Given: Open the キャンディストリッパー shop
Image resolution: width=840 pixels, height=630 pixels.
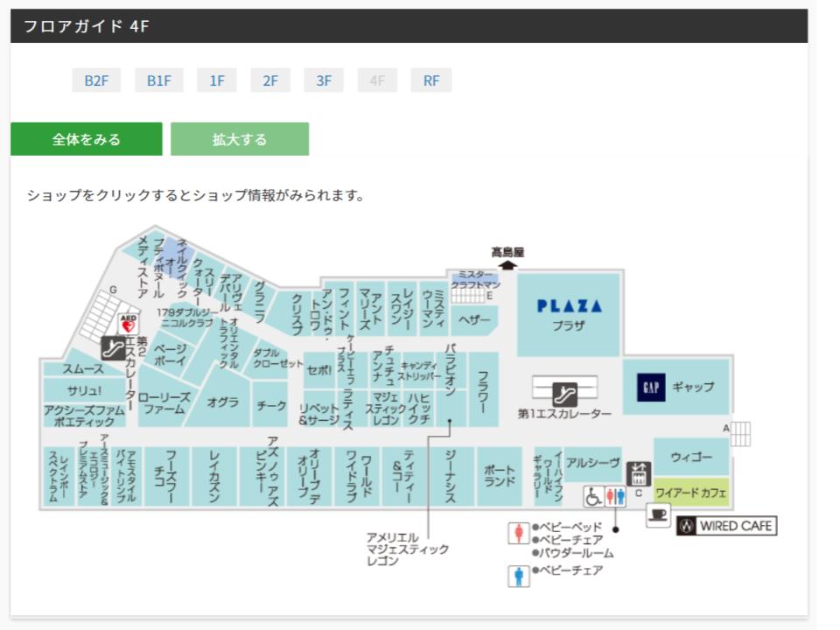Looking at the screenshot, I should pyautogui.click(x=418, y=371).
